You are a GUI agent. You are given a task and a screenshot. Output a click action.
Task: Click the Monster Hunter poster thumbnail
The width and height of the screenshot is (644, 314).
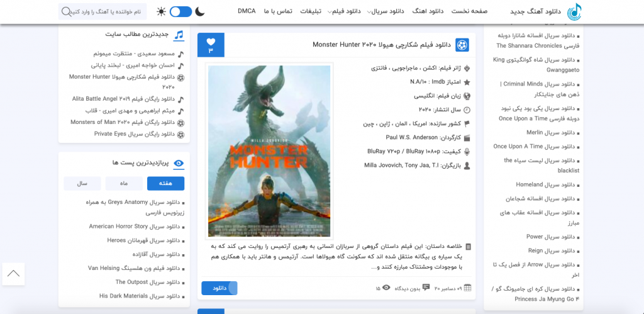click(269, 151)
